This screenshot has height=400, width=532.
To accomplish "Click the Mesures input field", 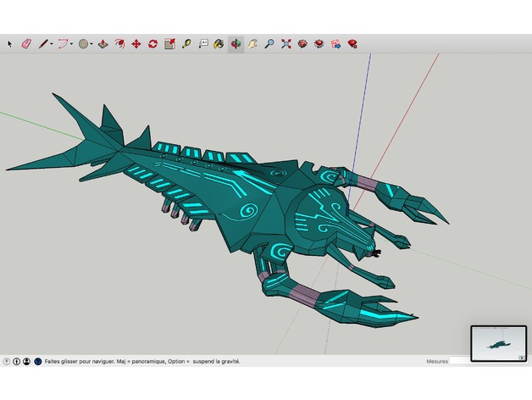I will [x=459, y=361].
